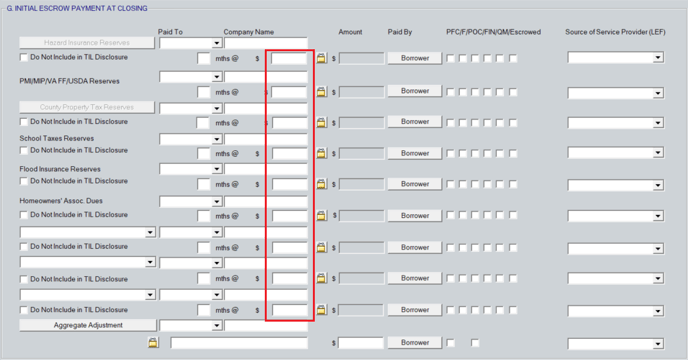Click Borrower button in PMI/MIP/VA FF/USDA Reserves row
688x360 pixels.
415,91
